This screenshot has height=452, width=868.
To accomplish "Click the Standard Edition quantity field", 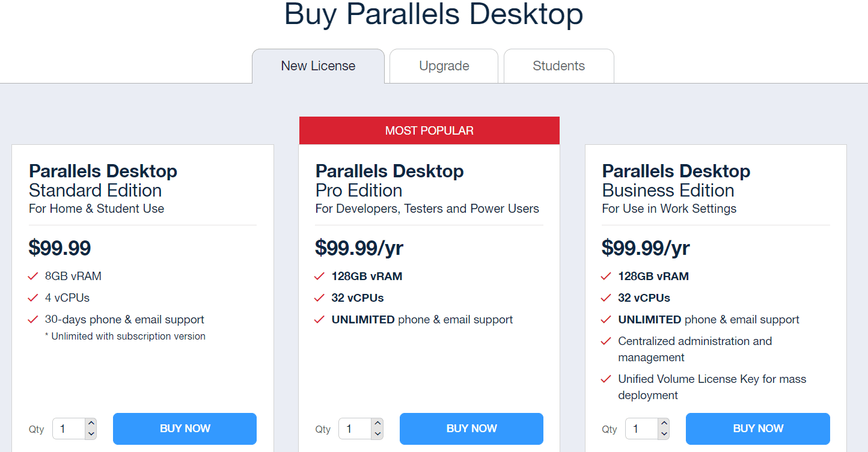I will (x=69, y=429).
